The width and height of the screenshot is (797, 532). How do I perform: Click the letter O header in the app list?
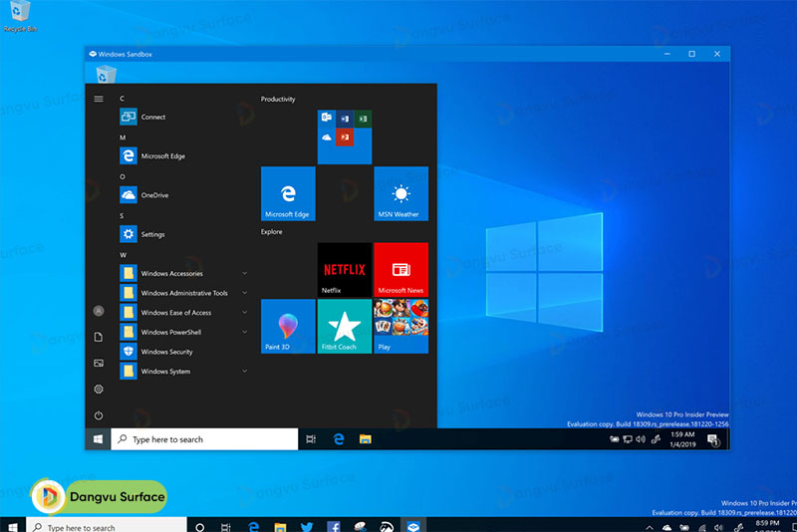[122, 176]
